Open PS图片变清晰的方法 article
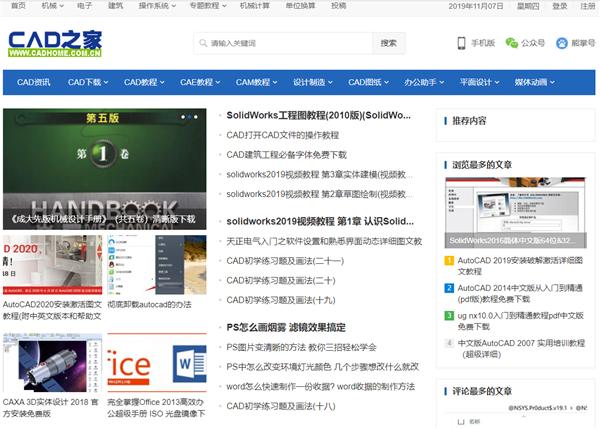 pyautogui.click(x=301, y=347)
